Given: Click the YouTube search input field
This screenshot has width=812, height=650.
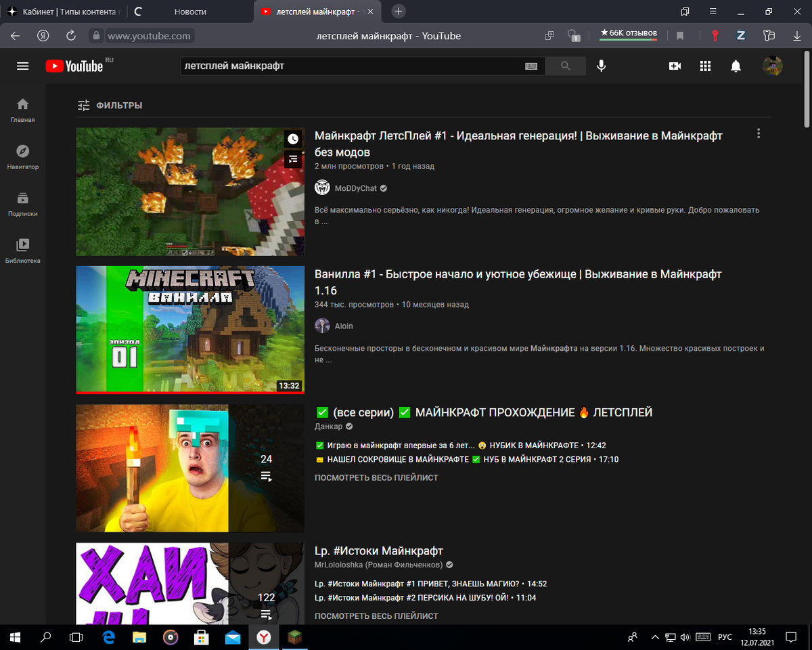Looking at the screenshot, I should 352,66.
